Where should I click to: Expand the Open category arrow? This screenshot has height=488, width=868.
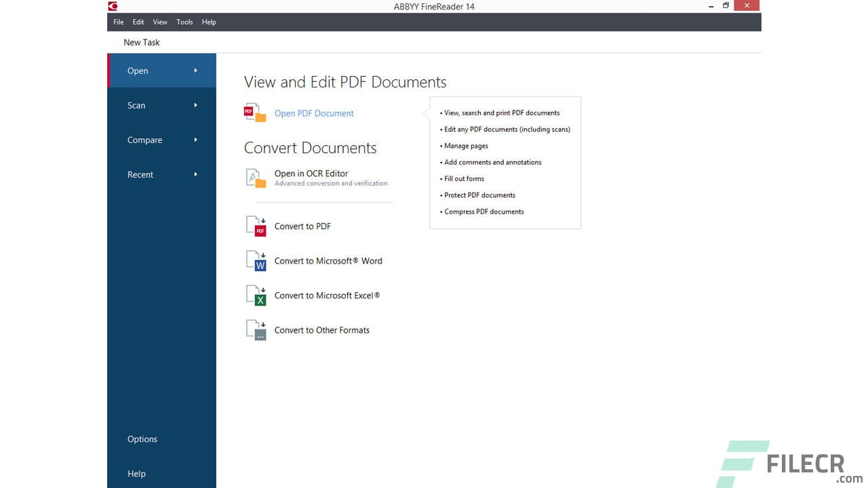point(196,70)
